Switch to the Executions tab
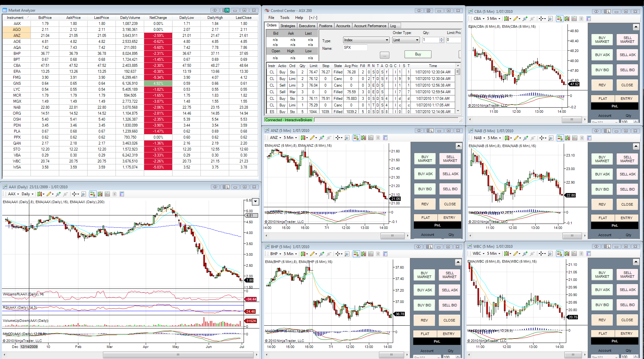 [307, 26]
